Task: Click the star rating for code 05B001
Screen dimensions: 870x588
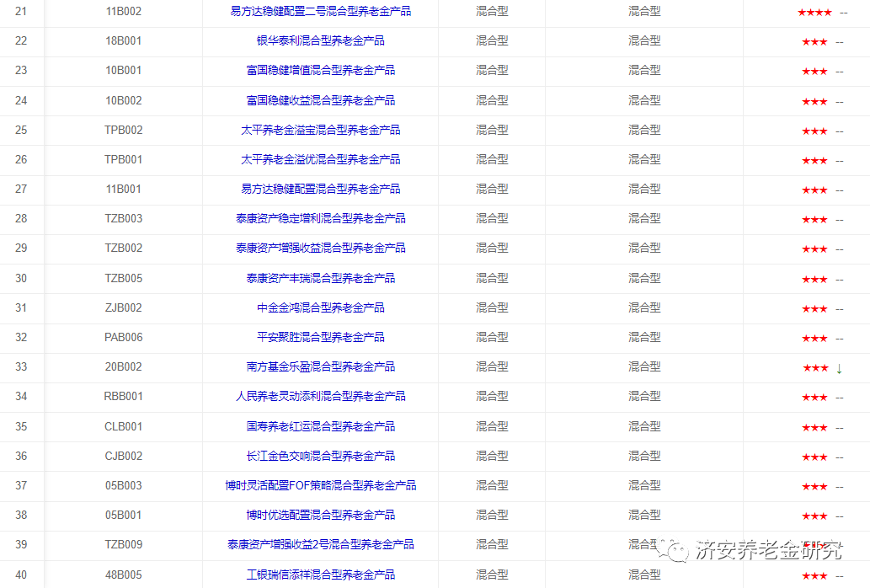Action: (x=814, y=516)
